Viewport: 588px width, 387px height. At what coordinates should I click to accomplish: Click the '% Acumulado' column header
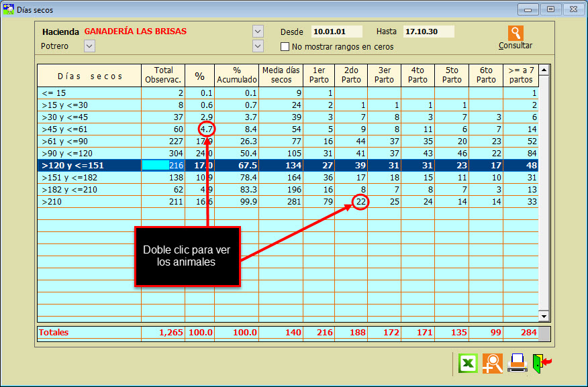coord(236,75)
